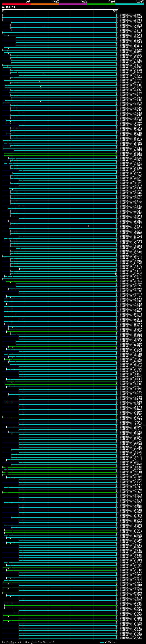Open hit UniRef100_A9NL12
The image size is (146, 644).
coord(131,95)
